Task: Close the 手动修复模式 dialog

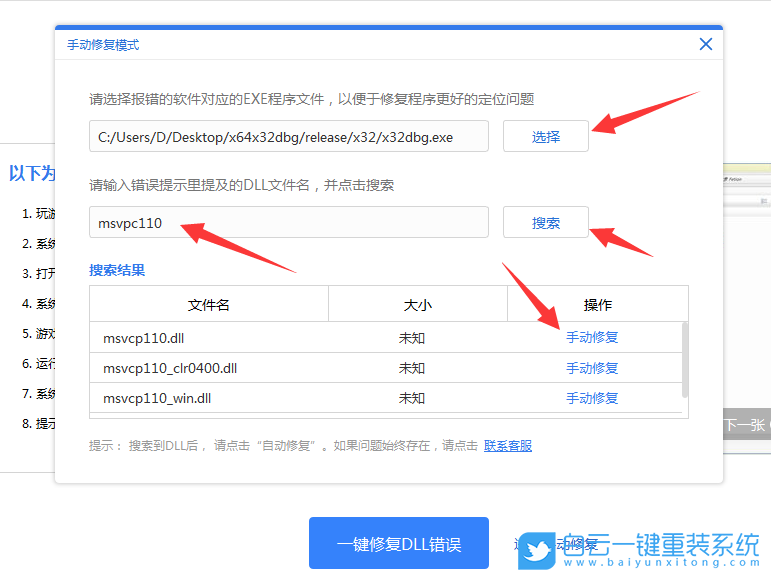Action: tap(706, 44)
